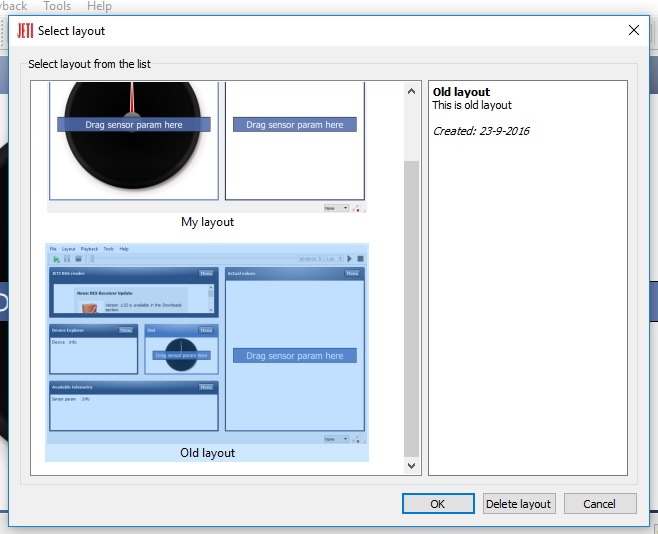
Task: Click the Delete layout button
Action: [519, 503]
